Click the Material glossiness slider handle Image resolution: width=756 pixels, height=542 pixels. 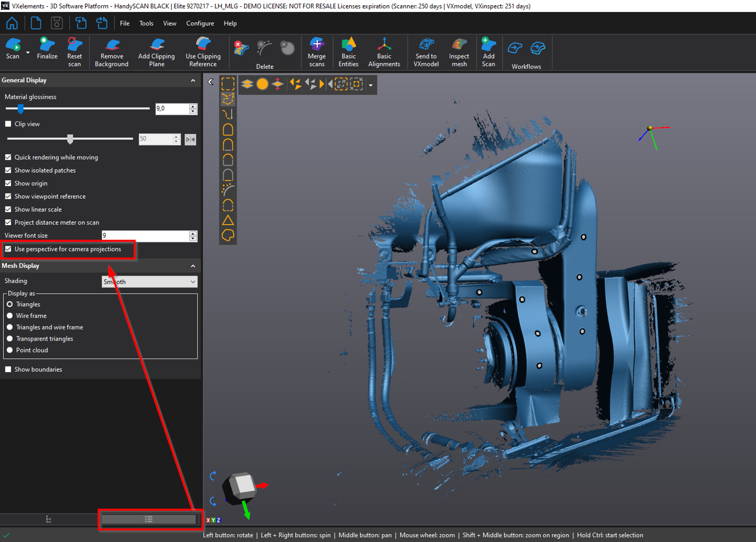point(21,109)
